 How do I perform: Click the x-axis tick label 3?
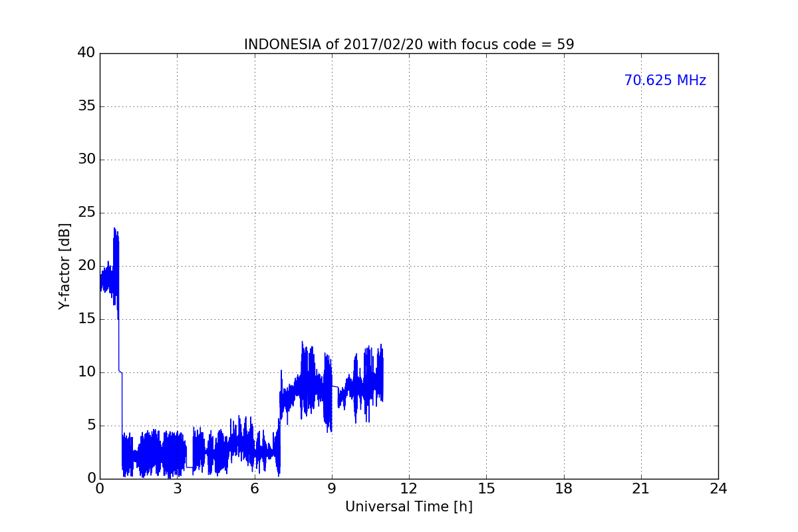pyautogui.click(x=177, y=489)
